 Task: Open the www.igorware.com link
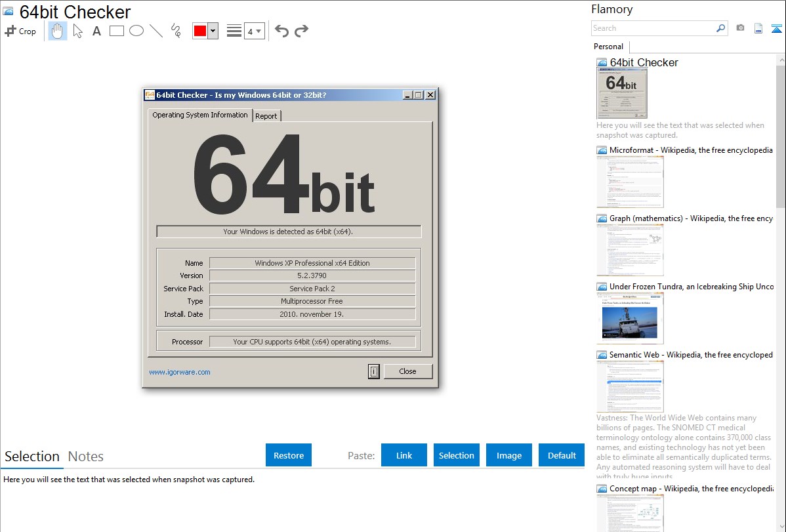click(180, 372)
